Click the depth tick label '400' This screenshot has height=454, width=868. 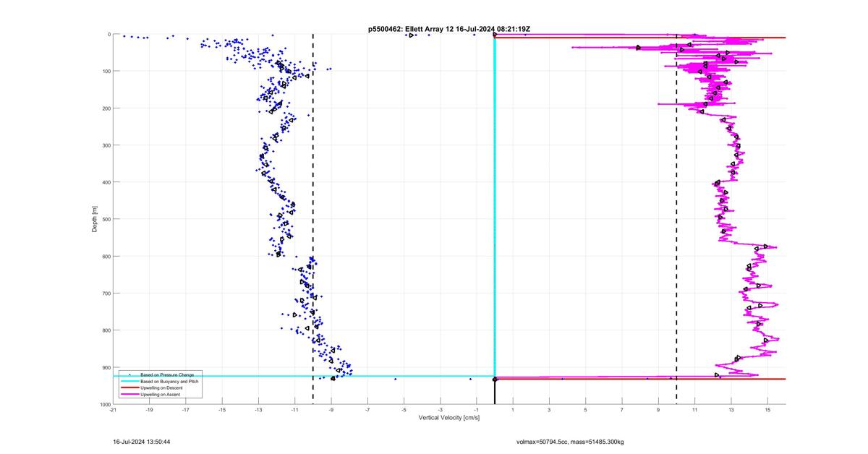(106, 182)
